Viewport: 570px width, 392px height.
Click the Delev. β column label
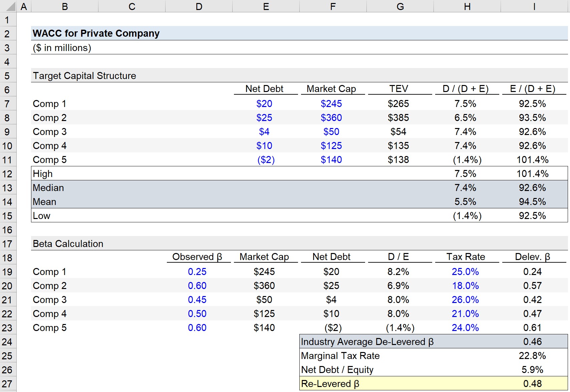pyautogui.click(x=533, y=257)
